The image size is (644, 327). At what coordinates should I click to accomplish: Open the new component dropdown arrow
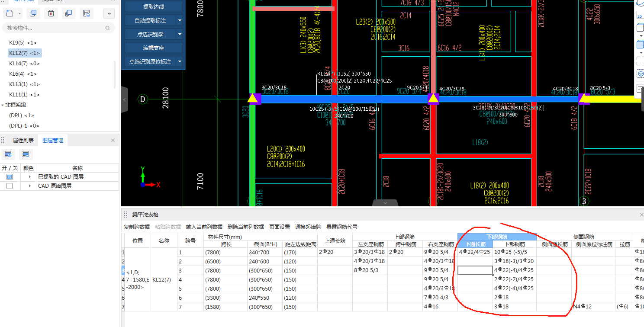click(x=20, y=13)
